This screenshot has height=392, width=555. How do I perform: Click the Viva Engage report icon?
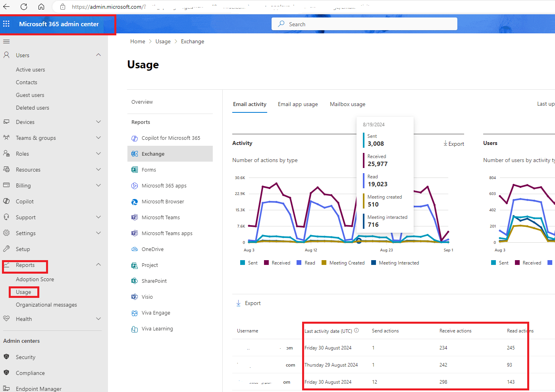135,313
